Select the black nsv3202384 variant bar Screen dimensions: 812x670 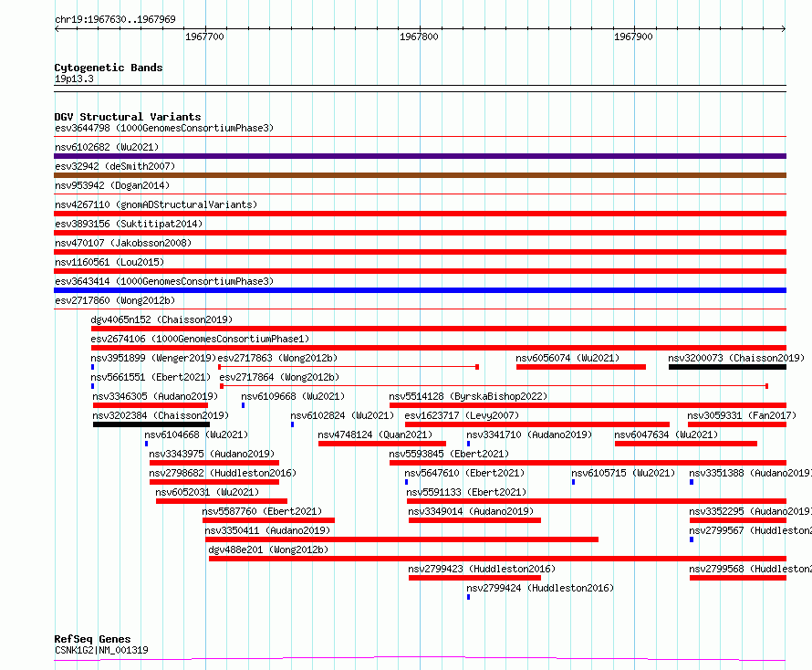[151, 424]
